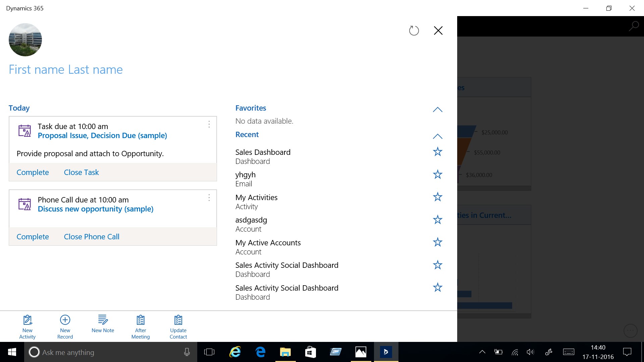Open My Activities from Recent list

(256, 198)
